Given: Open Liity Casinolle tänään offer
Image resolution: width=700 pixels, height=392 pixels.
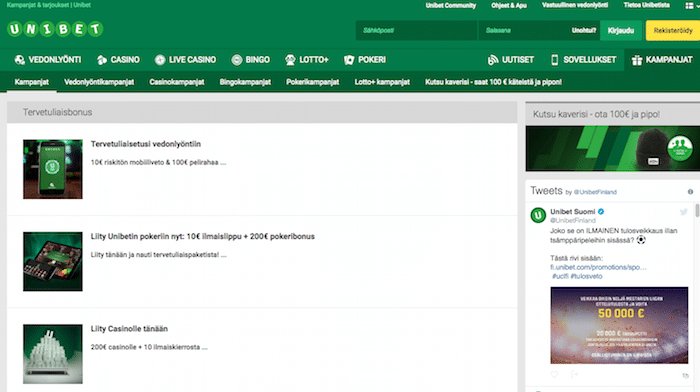Looking at the screenshot, I should [129, 329].
